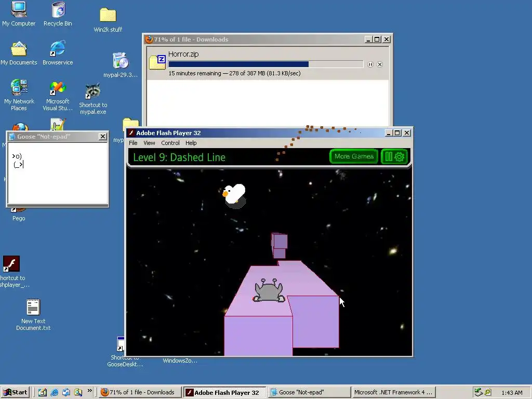Open the Help menu in Flash Player
The width and height of the screenshot is (532, 399).
tap(191, 143)
